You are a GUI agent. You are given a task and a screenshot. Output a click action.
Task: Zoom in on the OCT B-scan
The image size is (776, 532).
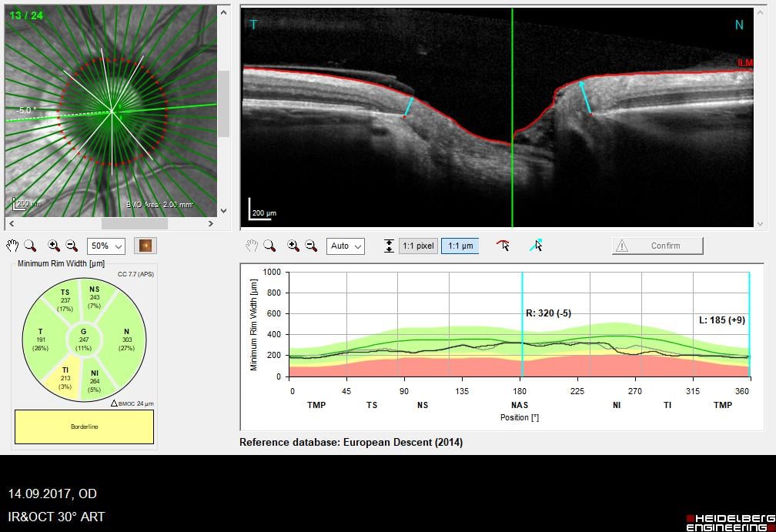[293, 246]
